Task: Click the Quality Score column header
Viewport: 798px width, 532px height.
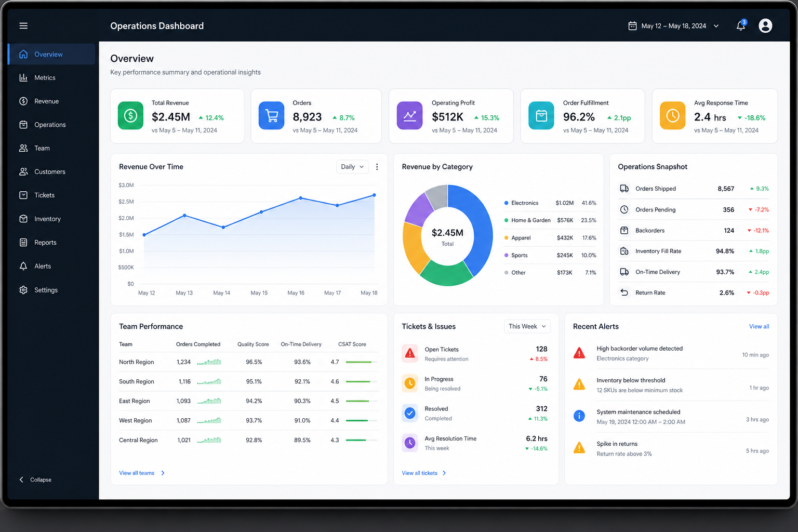Action: 253,344
